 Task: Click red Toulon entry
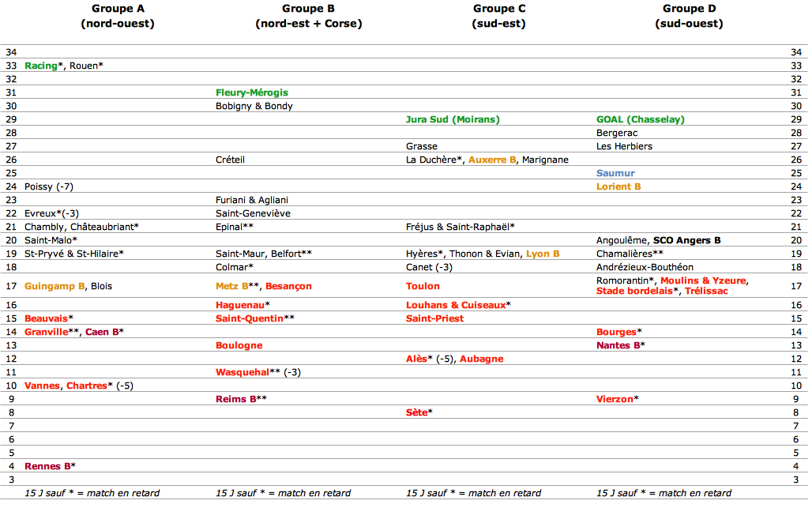pyautogui.click(x=423, y=286)
